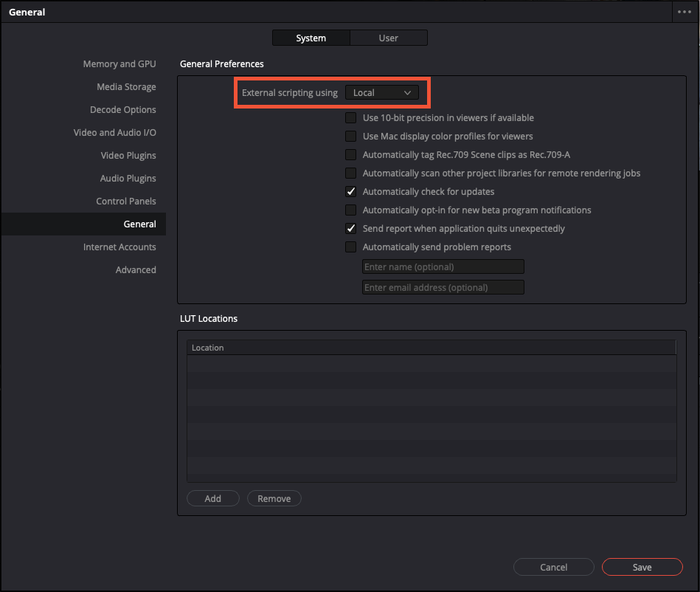Screen dimensions: 700x592
Task: Select Memory and GPU settings page
Action: pos(119,63)
